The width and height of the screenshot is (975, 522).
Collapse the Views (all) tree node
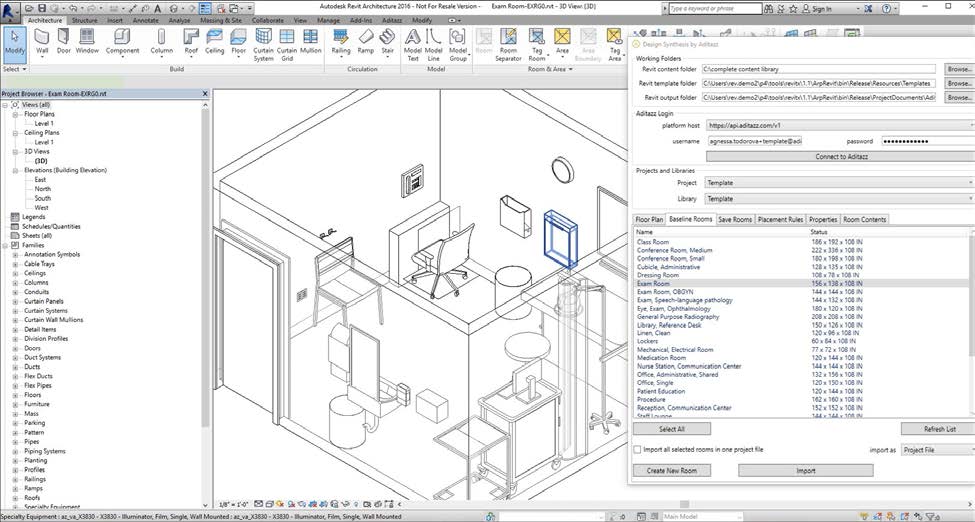click(6, 105)
